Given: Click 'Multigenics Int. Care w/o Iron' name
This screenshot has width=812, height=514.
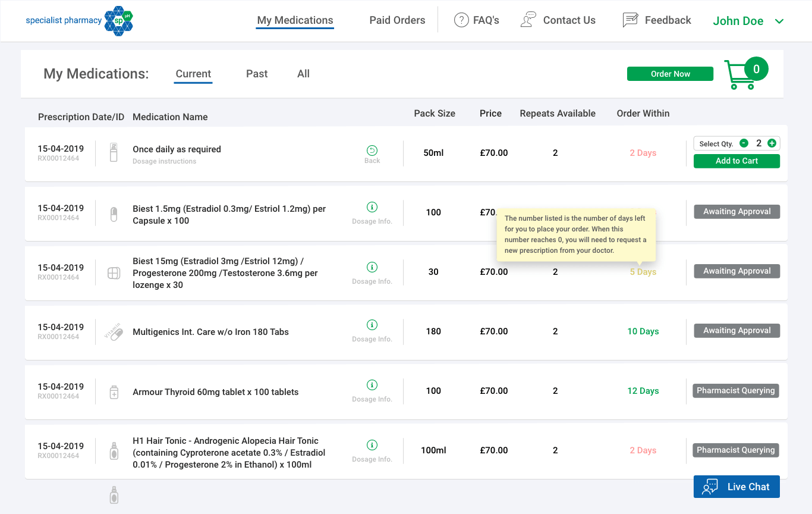Looking at the screenshot, I should [x=210, y=332].
